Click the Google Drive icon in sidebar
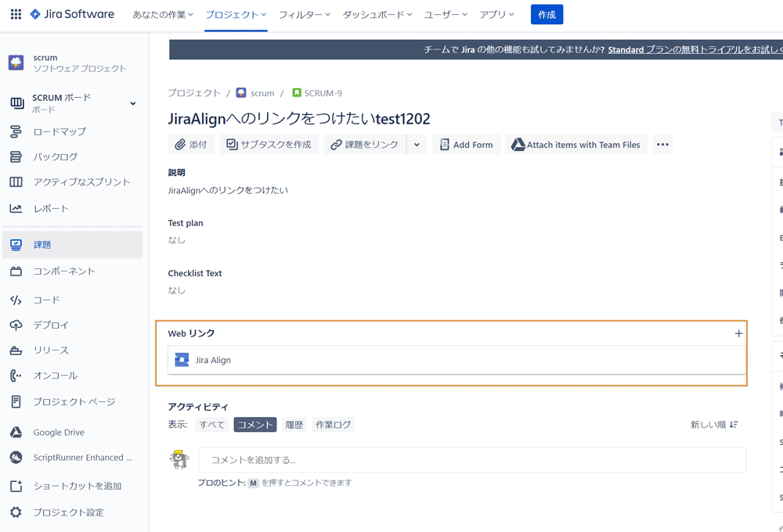 (16, 432)
